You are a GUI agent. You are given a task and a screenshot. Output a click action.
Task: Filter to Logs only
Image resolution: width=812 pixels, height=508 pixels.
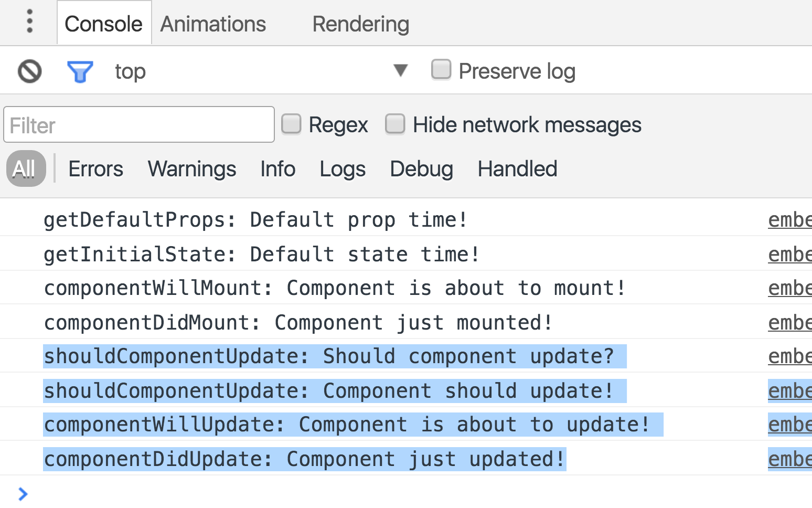[x=343, y=169]
